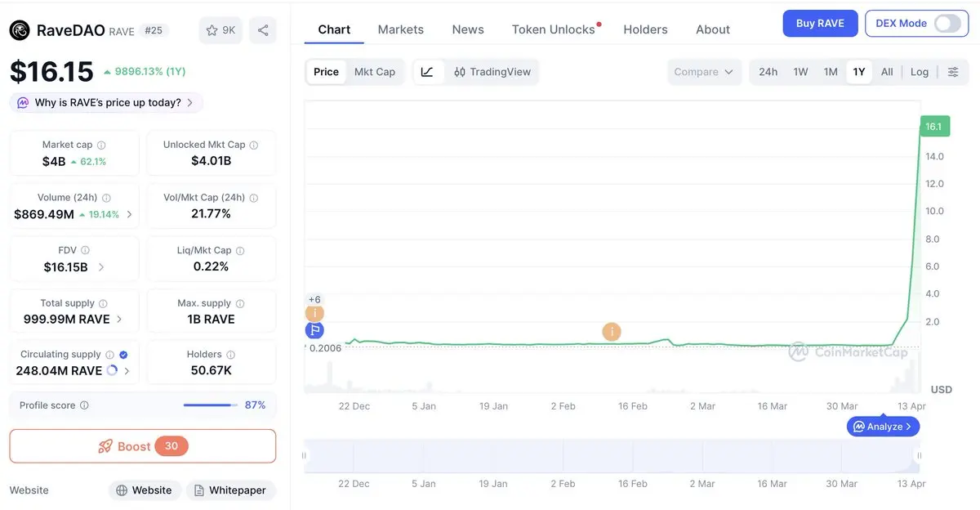Image resolution: width=980 pixels, height=510 pixels.
Task: Click the Boost button
Action: click(x=143, y=446)
